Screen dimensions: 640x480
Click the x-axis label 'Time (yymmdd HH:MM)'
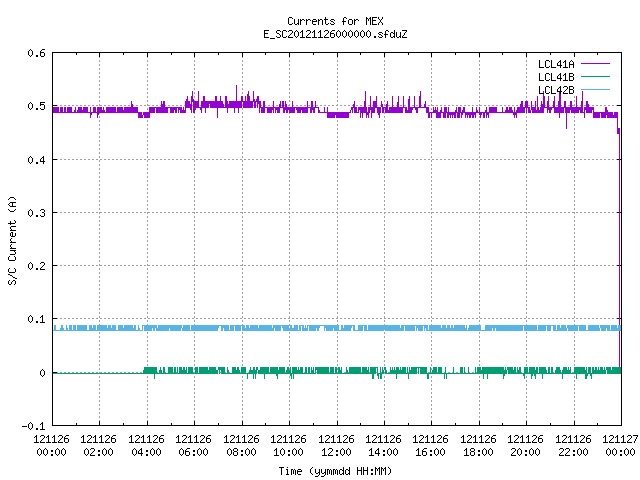(335, 471)
